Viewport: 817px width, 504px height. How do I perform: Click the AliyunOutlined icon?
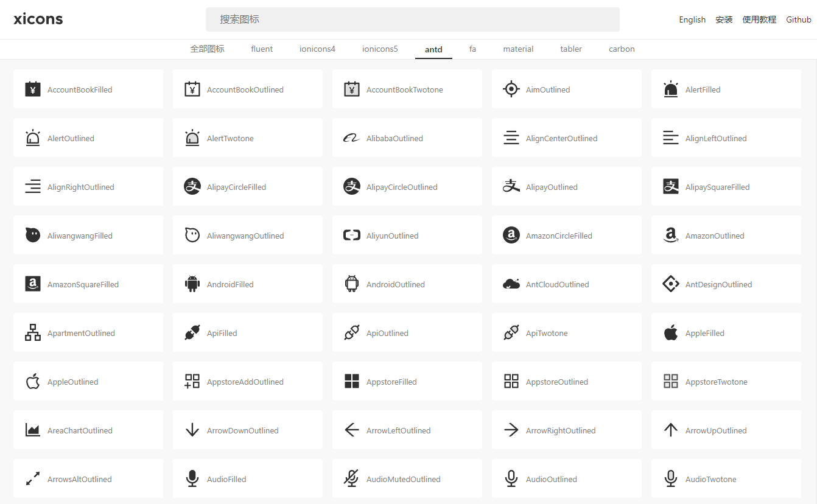click(352, 236)
